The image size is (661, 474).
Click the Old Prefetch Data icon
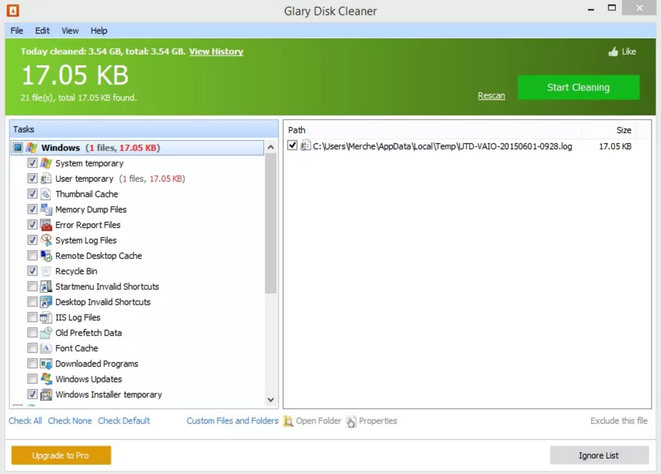[x=46, y=333]
